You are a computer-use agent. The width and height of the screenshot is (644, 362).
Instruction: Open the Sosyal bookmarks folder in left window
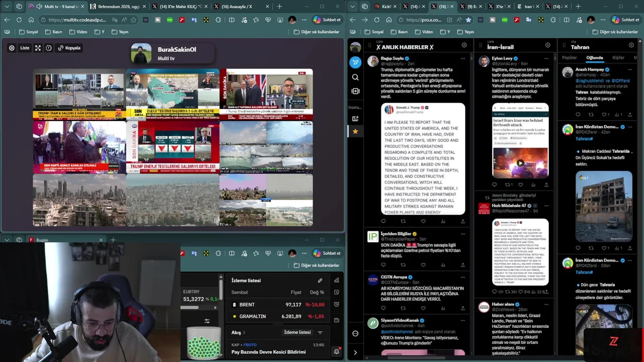(28, 32)
